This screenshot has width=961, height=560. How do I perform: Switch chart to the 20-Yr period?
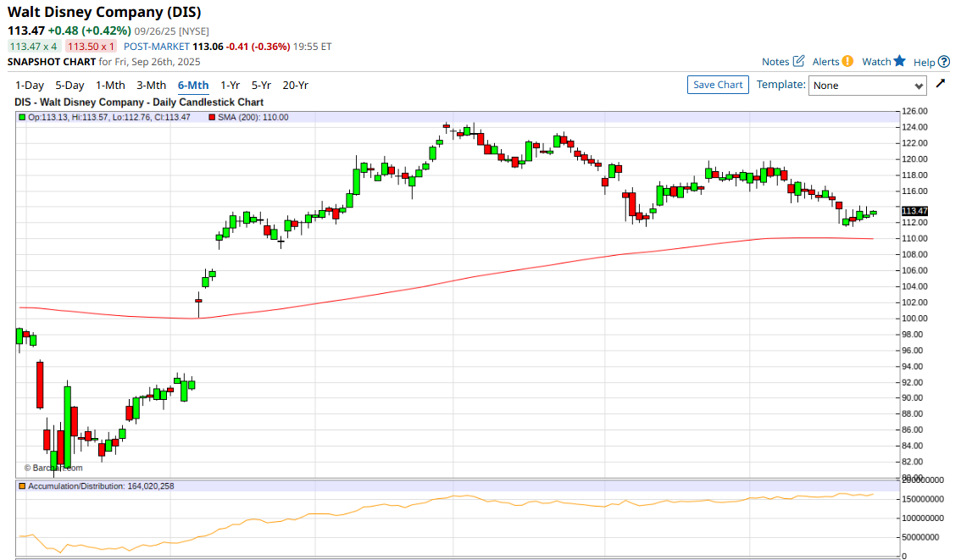(x=296, y=86)
